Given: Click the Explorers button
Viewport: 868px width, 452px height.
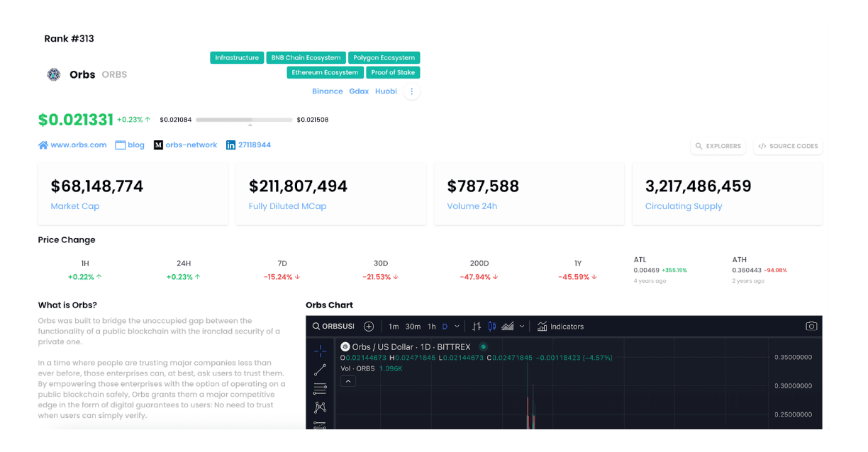Looking at the screenshot, I should (x=718, y=146).
